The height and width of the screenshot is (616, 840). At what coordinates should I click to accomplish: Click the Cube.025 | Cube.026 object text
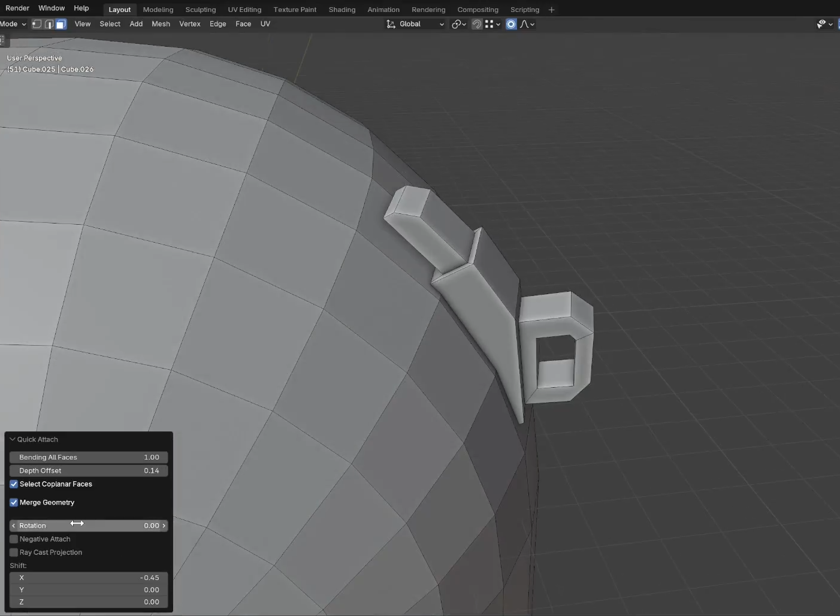[58, 70]
